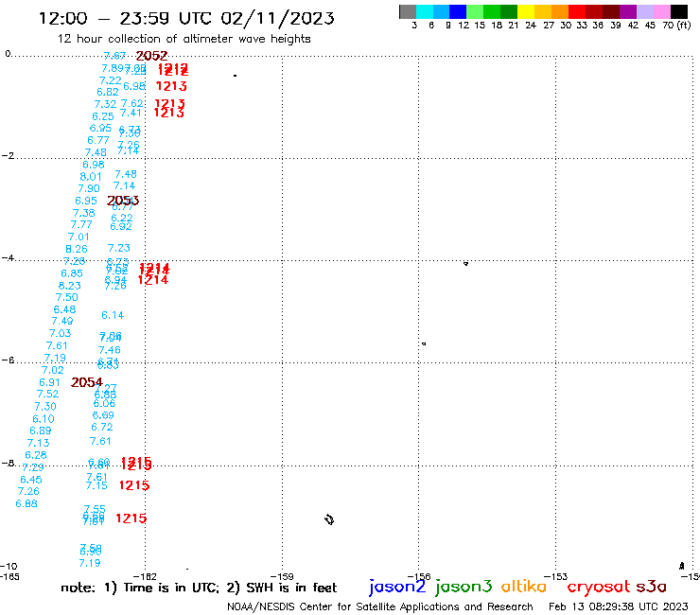Click the blue 'jason2' satellite label

tap(397, 587)
